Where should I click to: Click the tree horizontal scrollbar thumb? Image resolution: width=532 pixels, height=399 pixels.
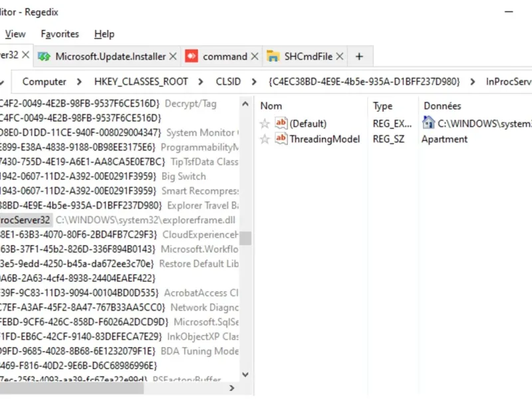(x=71, y=388)
